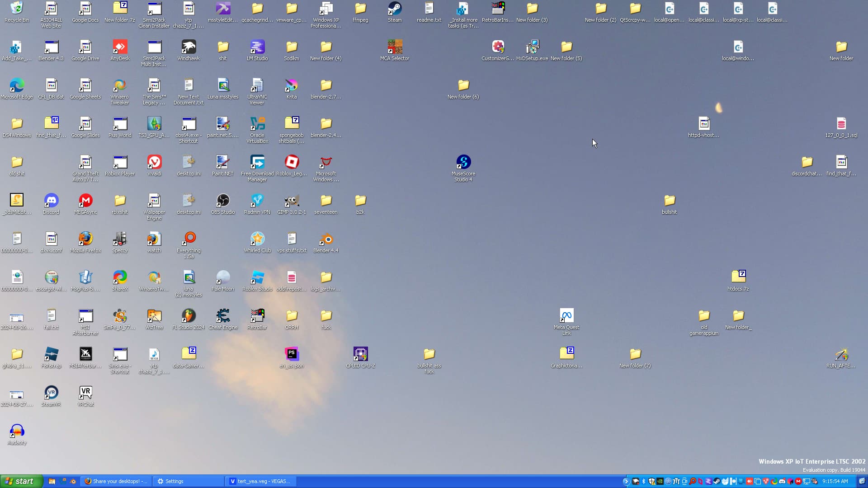Open Wallpaper Engine shortcut
Image resolution: width=868 pixels, height=488 pixels.
point(154,207)
